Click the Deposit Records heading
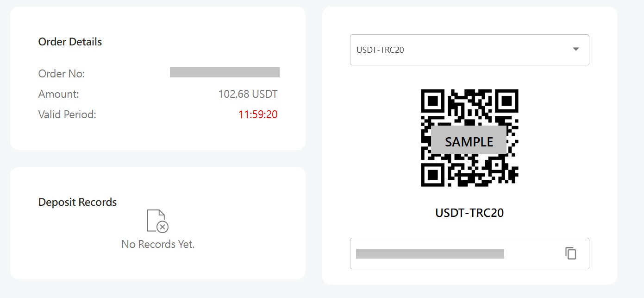This screenshot has height=298, width=644. pyautogui.click(x=77, y=202)
